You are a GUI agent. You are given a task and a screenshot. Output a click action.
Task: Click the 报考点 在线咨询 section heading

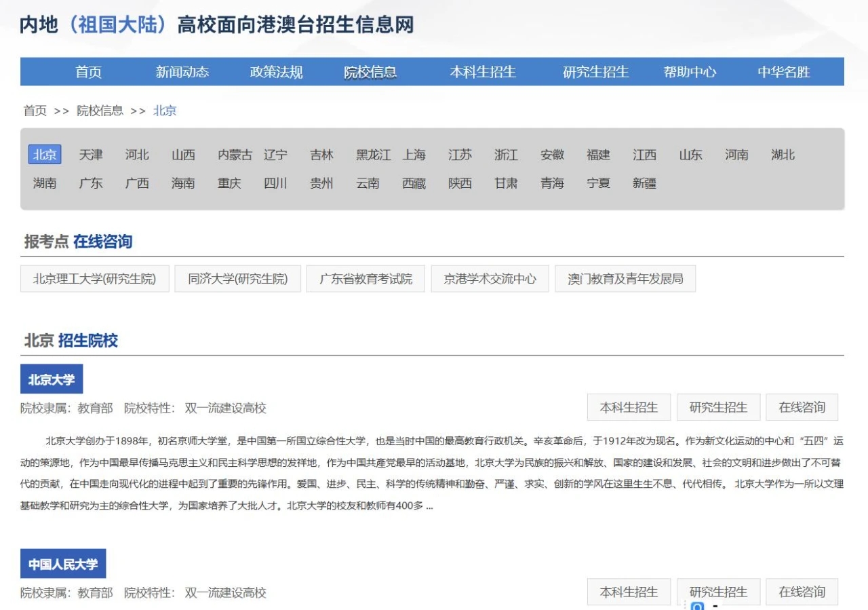(78, 242)
